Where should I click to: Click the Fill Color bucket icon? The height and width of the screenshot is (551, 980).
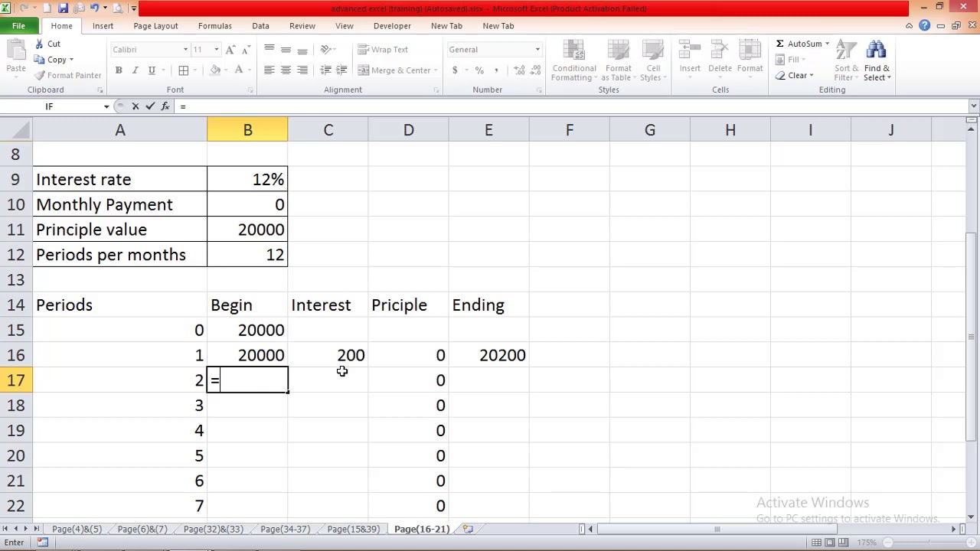[215, 70]
